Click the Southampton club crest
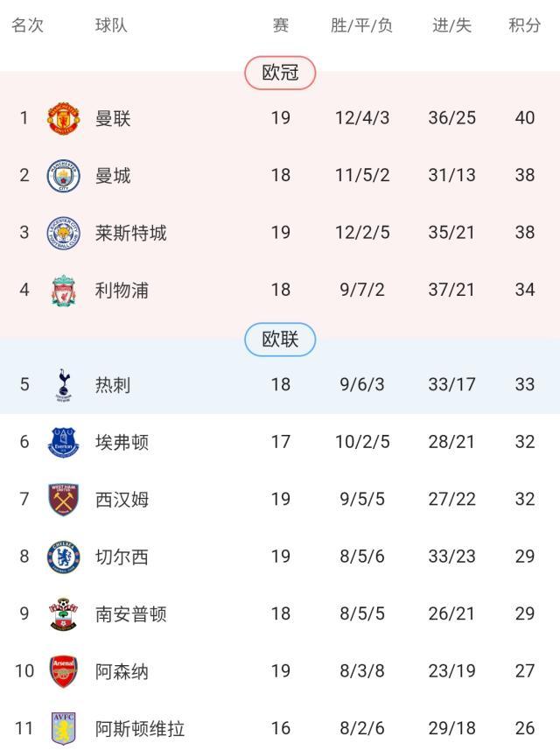 [63, 614]
